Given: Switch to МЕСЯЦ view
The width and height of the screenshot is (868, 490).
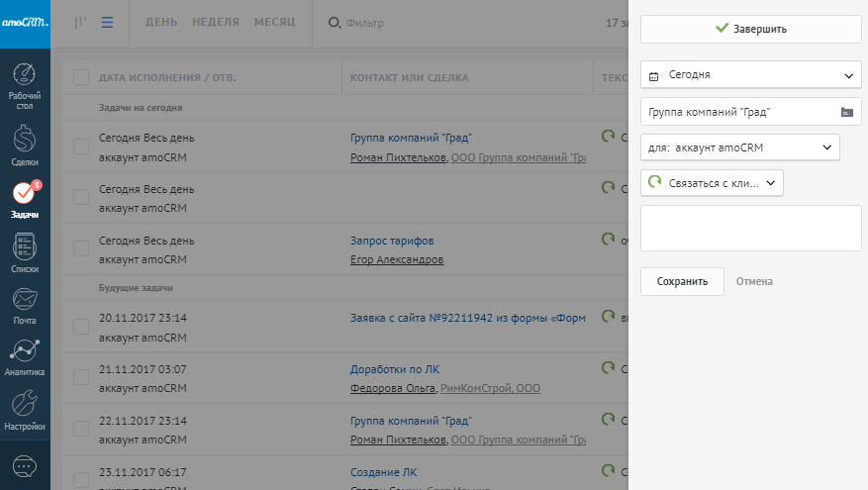Looking at the screenshot, I should tap(274, 22).
